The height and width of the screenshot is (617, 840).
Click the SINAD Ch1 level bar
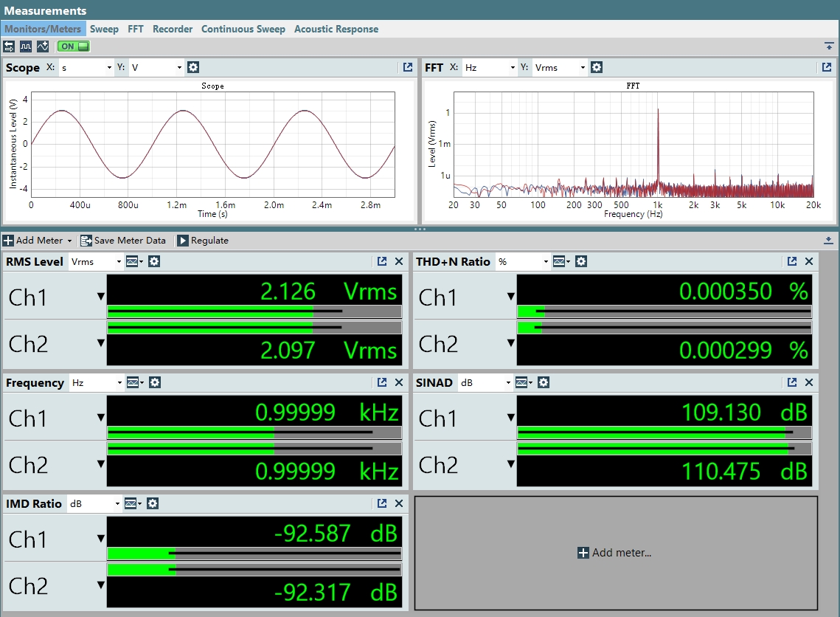664,432
